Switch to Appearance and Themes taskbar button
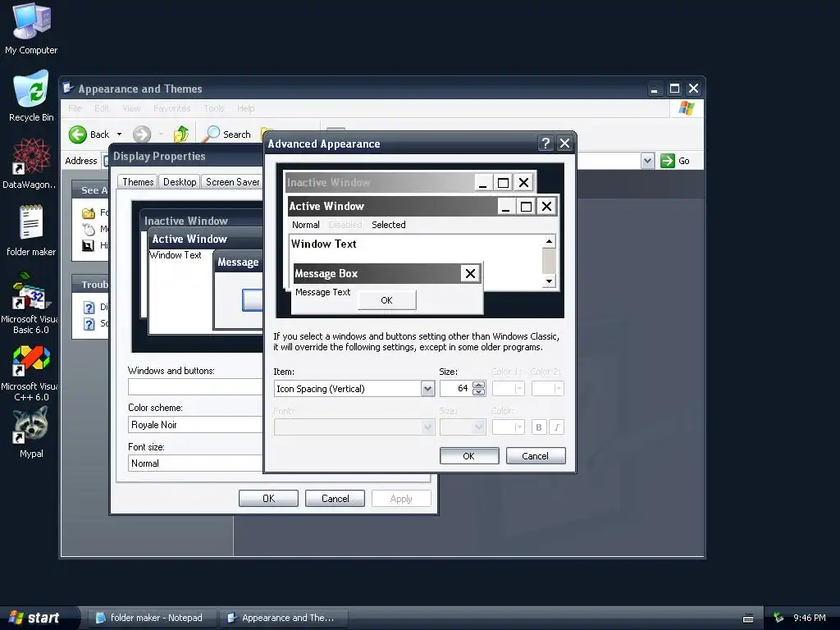840x630 pixels. tap(284, 618)
